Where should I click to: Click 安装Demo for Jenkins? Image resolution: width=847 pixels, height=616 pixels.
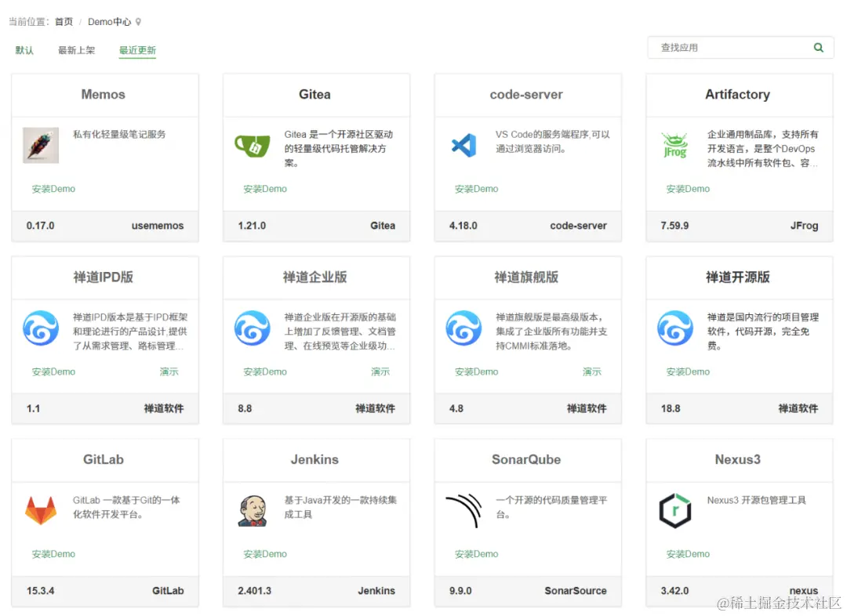coord(264,554)
